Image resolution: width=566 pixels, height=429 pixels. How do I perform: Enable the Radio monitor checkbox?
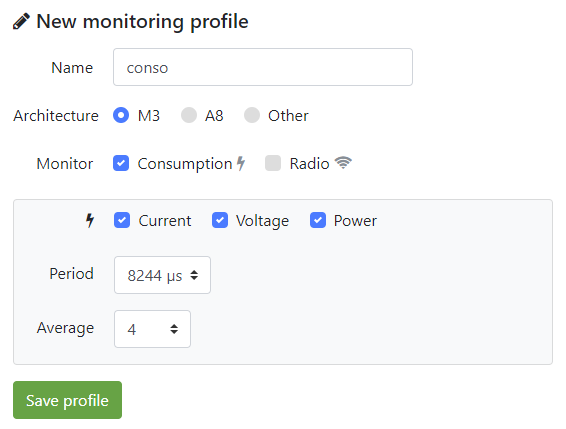273,163
